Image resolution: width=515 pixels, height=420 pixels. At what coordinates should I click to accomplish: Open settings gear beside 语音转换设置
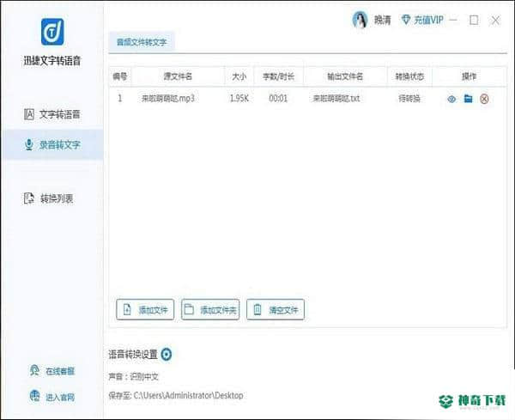click(167, 354)
